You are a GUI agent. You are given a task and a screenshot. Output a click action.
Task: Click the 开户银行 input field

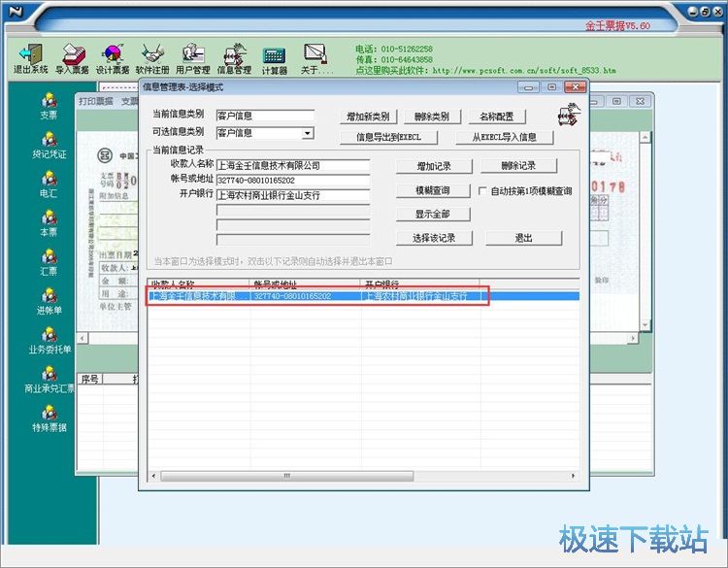tap(293, 195)
